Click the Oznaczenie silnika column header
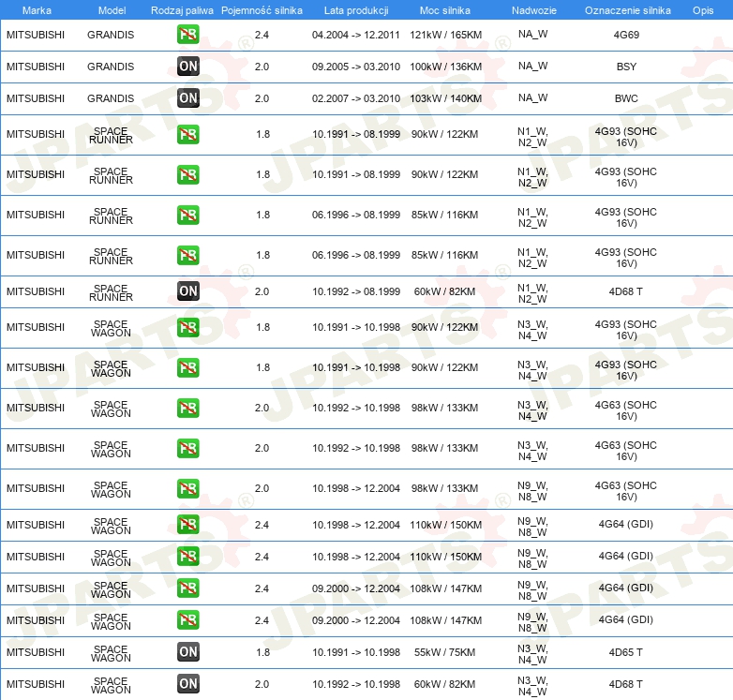 point(627,10)
